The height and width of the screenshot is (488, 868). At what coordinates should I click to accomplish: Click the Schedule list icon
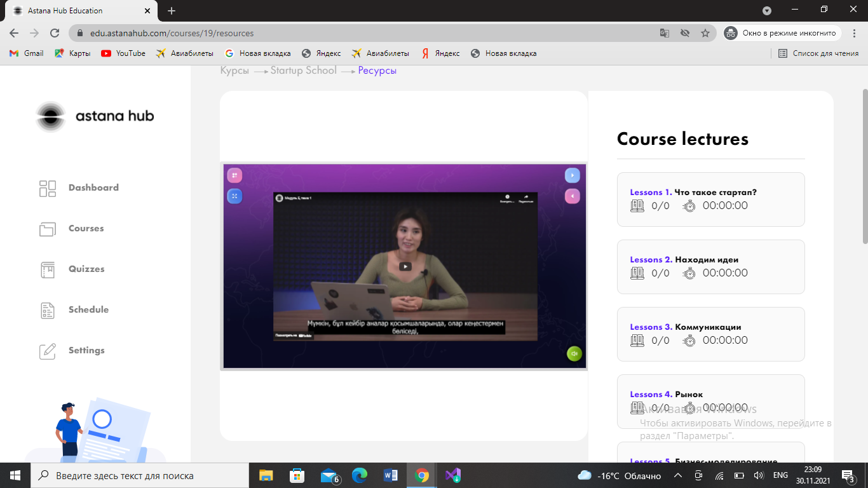coord(48,310)
